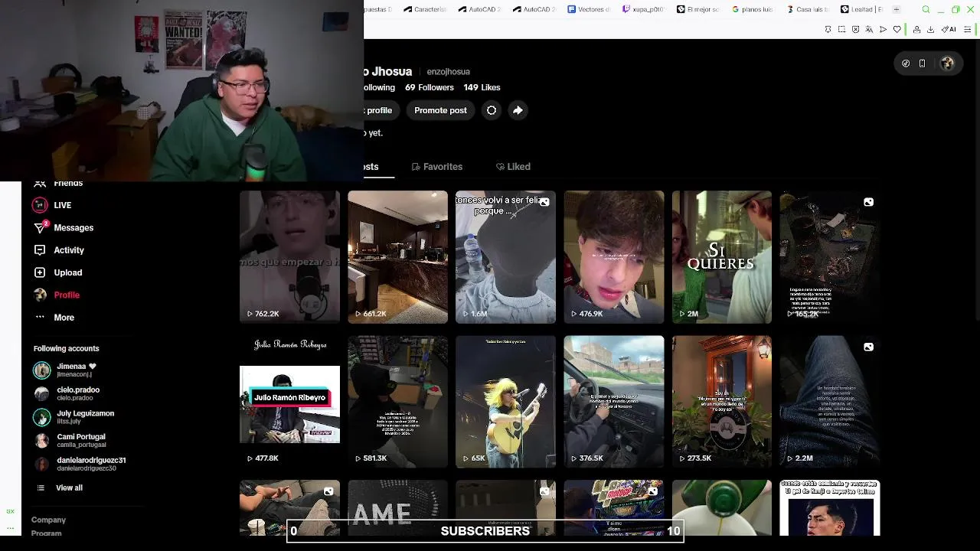Image resolution: width=980 pixels, height=551 pixels.
Task: Open the browser AI assistant icon
Action: tap(949, 29)
